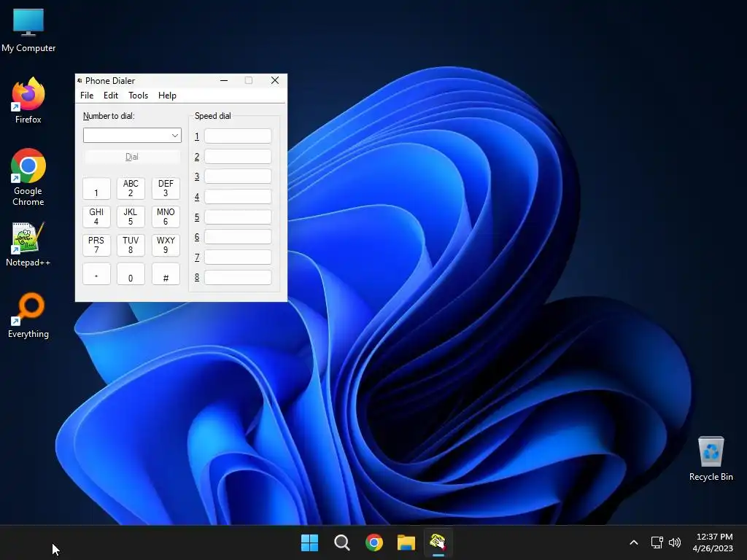Open network status tray icon
The width and height of the screenshot is (747, 560).
tap(657, 542)
